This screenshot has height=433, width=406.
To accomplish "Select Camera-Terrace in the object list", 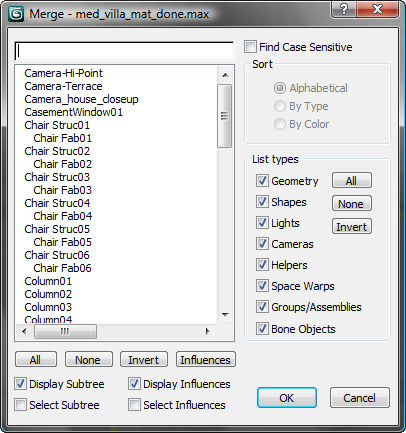I will (63, 86).
